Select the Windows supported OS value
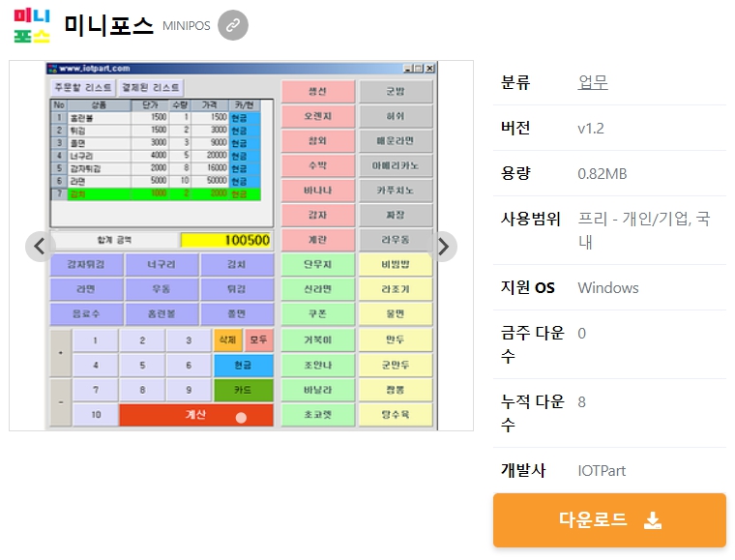Viewport: 735px width, 560px height. point(608,287)
